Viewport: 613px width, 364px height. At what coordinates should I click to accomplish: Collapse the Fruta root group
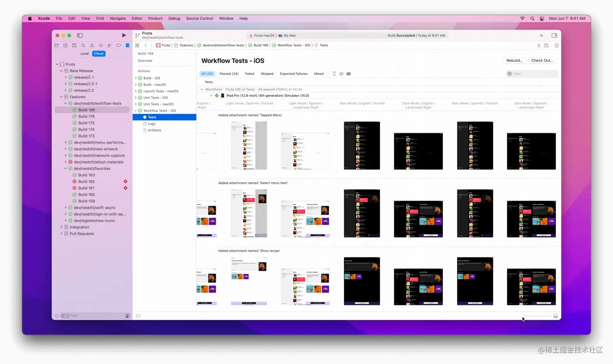click(x=57, y=64)
